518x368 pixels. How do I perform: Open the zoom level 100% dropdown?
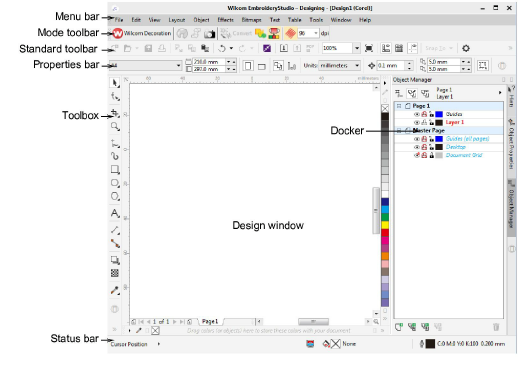tap(357, 48)
